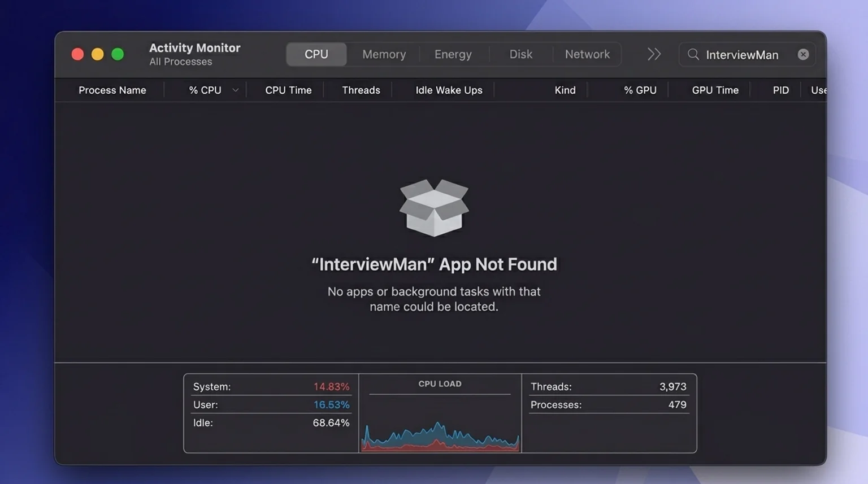Sort by % CPU column header
Viewport: 868px width, 484px height.
coord(205,90)
